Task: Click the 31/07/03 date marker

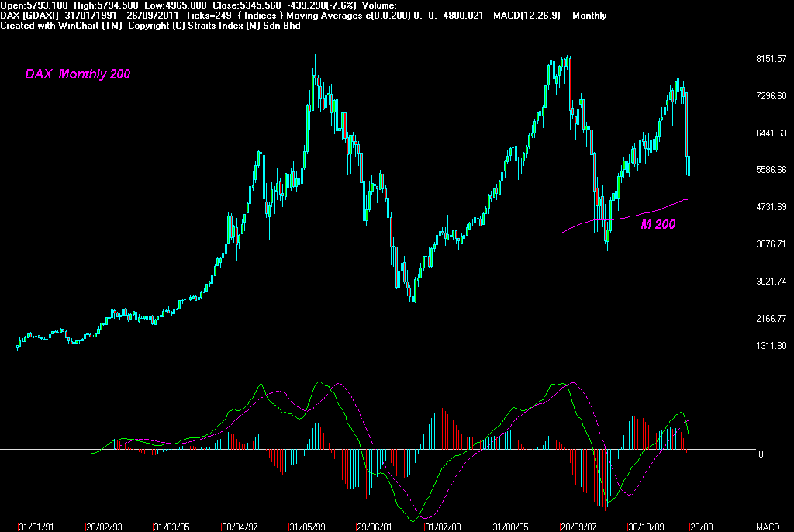Action: (443, 527)
